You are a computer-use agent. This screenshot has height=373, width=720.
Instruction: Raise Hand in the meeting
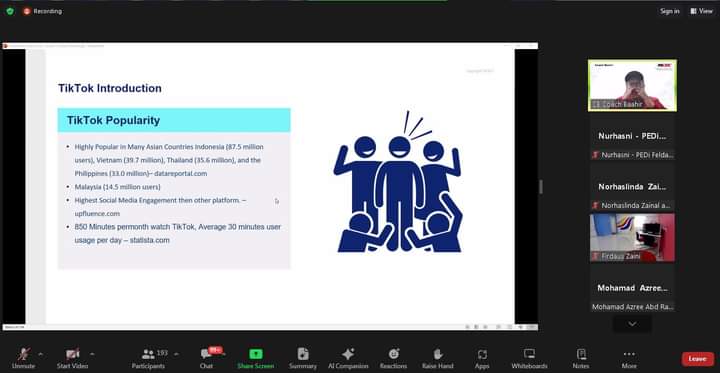(438, 359)
